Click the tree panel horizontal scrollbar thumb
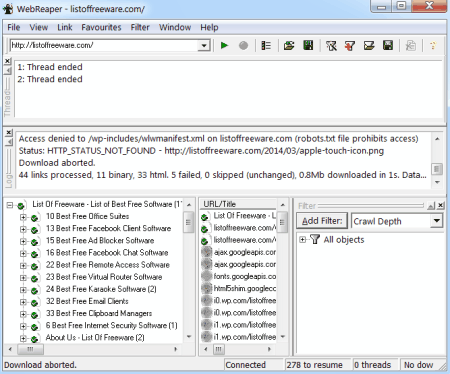Image resolution: width=450 pixels, height=374 pixels. [30, 349]
